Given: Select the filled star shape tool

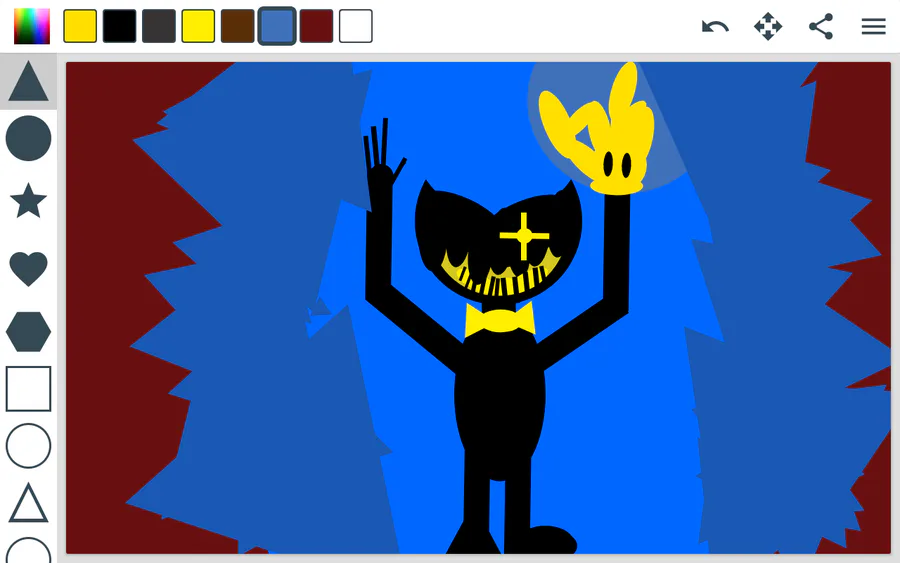Looking at the screenshot, I should coord(28,201).
